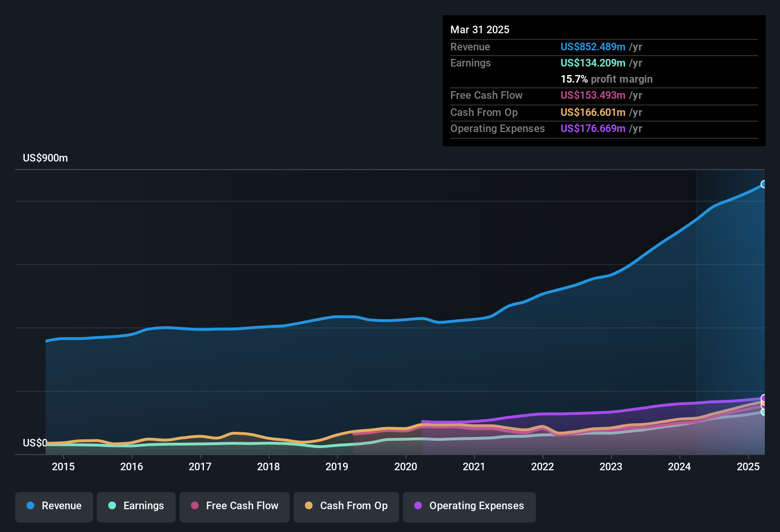Viewport: 780px width, 532px height.
Task: Click the purple Operating Expenses endpoint marker
Action: [764, 398]
